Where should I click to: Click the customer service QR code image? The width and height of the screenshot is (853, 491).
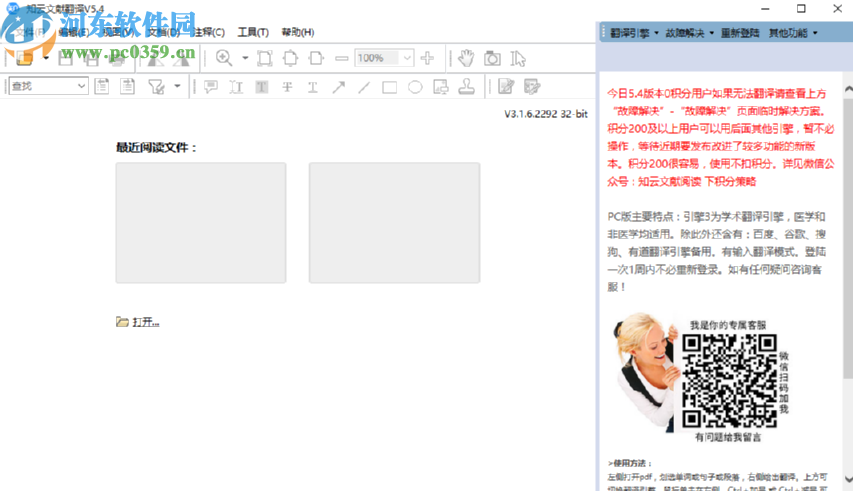click(730, 380)
